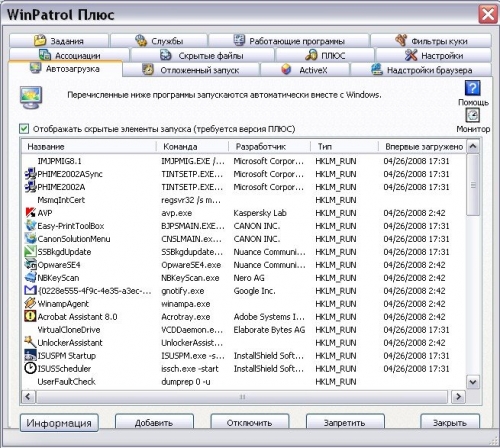This screenshot has height=448, width=500.
Task: Open the Настройки tab
Action: [434, 55]
